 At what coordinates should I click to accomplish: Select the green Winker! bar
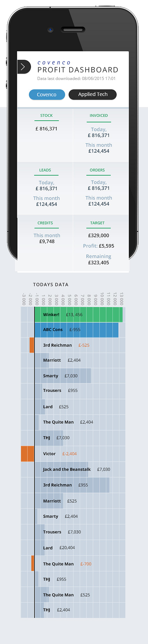[x=79, y=315]
